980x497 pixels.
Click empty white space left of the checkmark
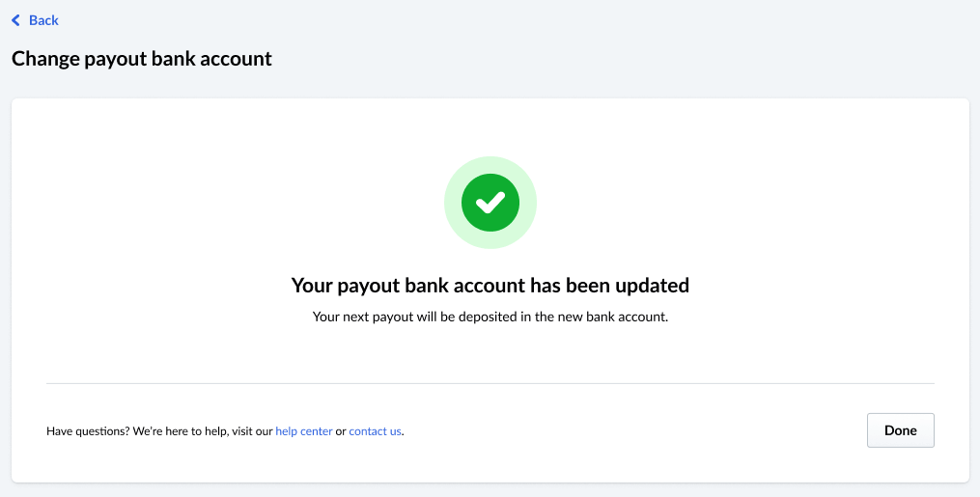241,203
